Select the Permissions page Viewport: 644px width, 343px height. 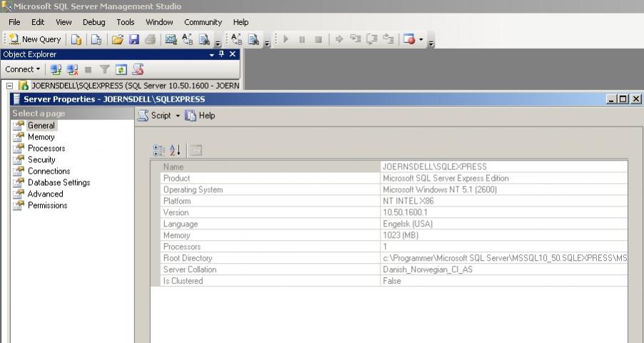point(47,205)
